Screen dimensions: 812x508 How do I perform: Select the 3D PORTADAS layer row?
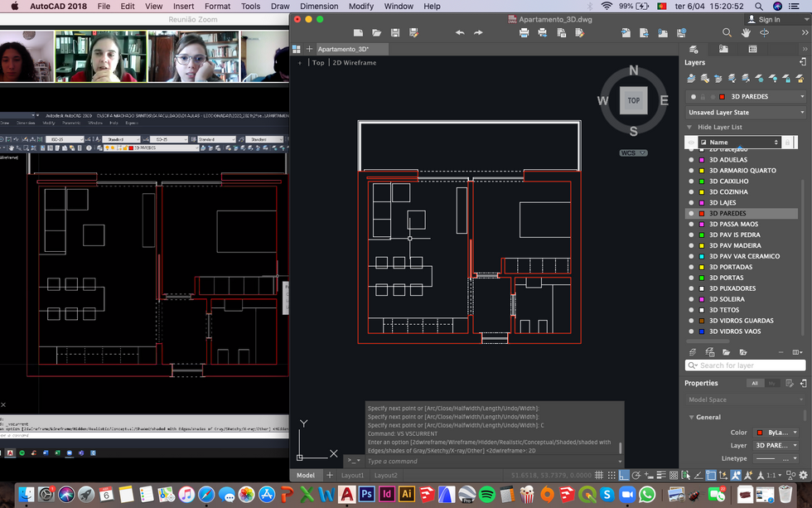point(742,267)
